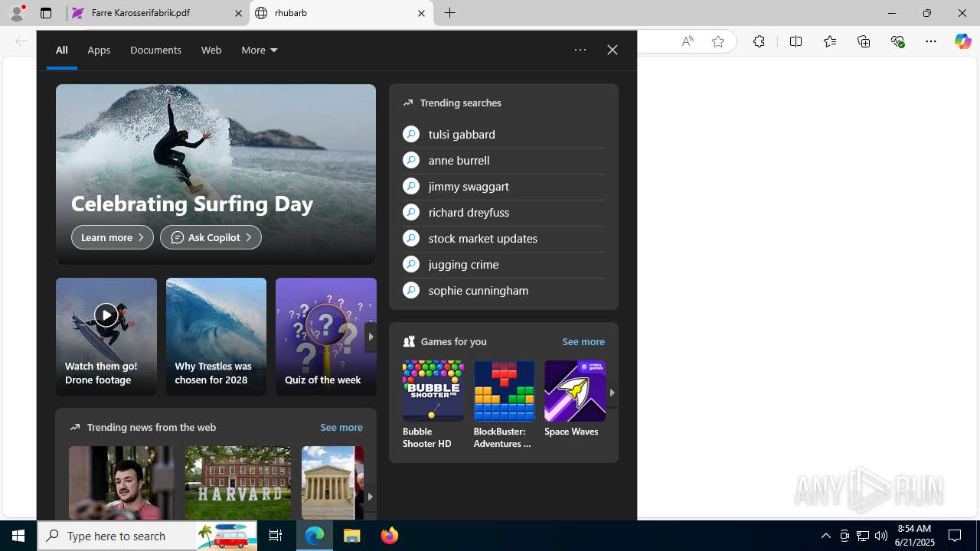Select the All search filter tab

pyautogui.click(x=62, y=50)
